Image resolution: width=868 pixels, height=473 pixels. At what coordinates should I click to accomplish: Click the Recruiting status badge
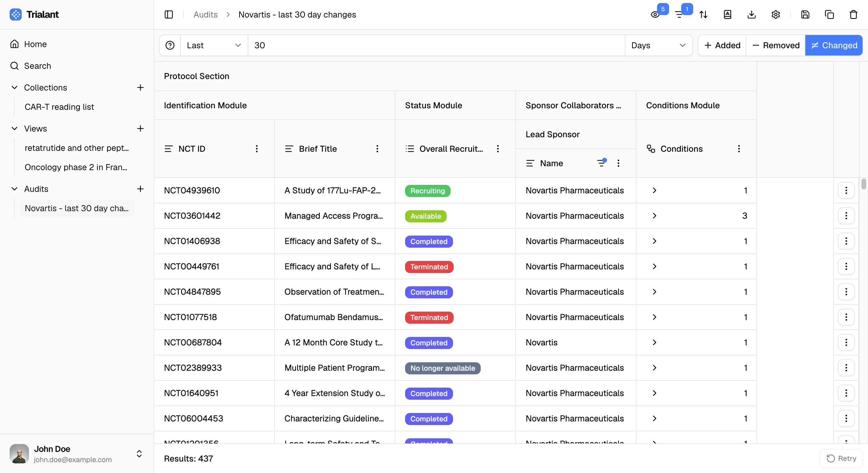click(x=428, y=191)
